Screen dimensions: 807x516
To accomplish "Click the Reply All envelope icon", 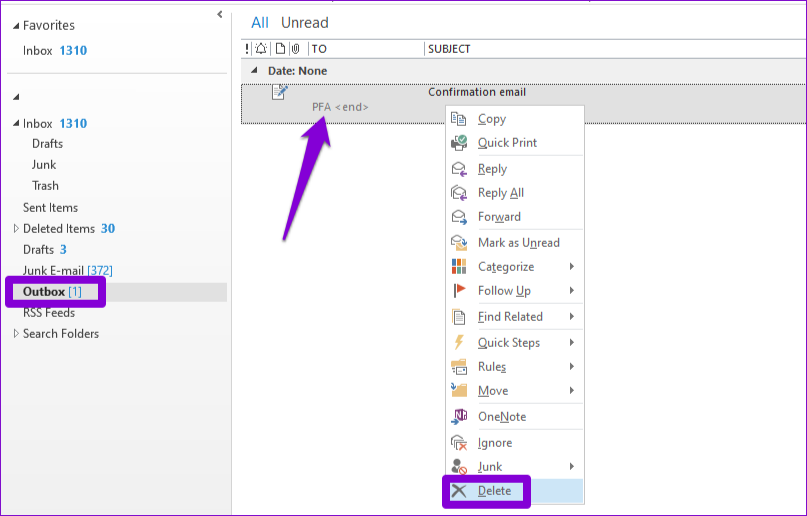I will tap(459, 193).
